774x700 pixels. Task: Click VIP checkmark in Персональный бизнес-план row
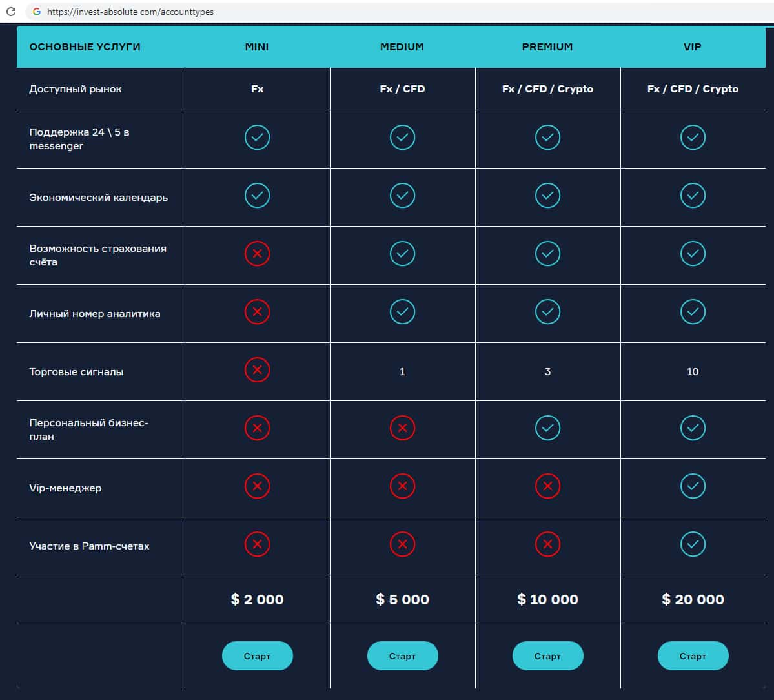click(x=693, y=428)
